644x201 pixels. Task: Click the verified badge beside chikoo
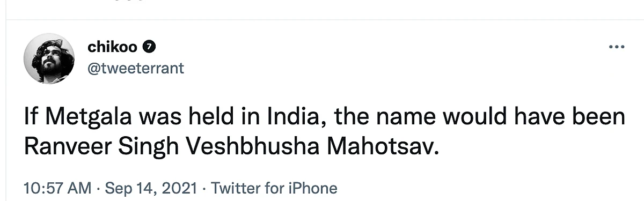click(x=151, y=48)
